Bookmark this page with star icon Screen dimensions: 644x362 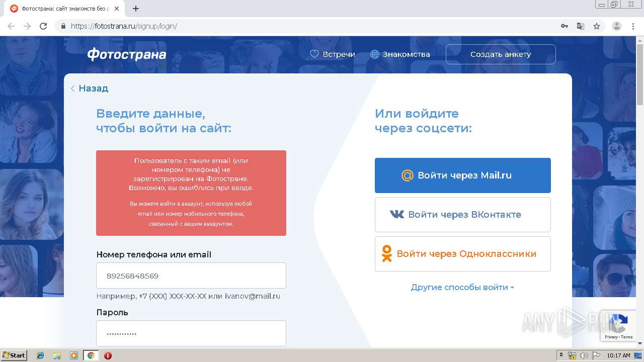(x=597, y=26)
